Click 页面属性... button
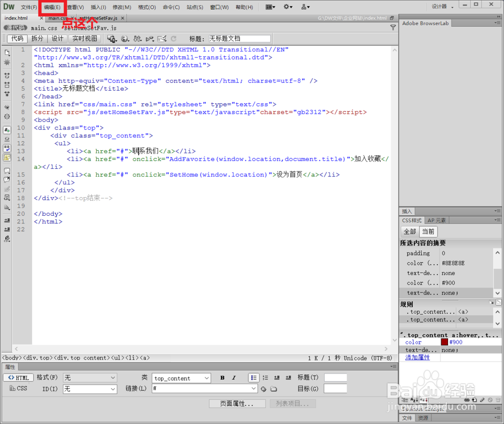 pyautogui.click(x=237, y=403)
